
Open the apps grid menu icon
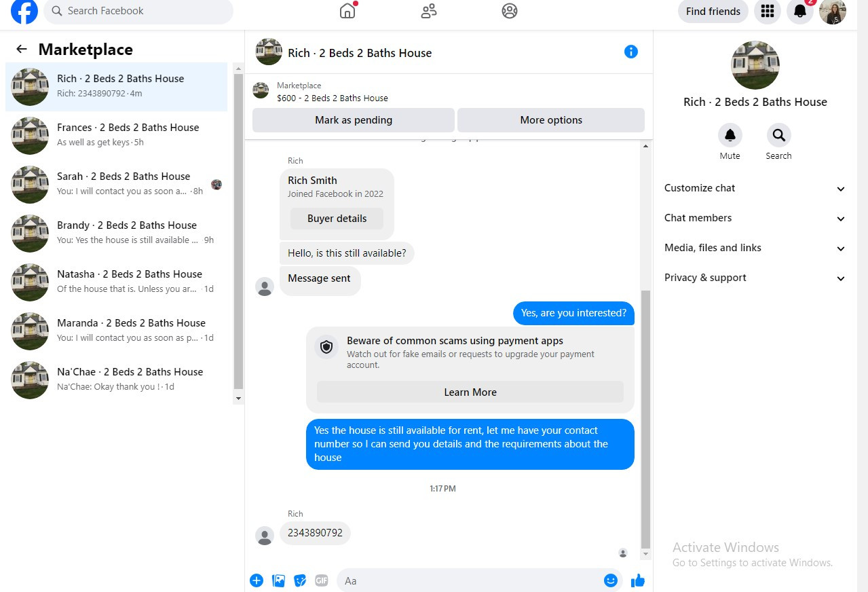[x=768, y=11]
